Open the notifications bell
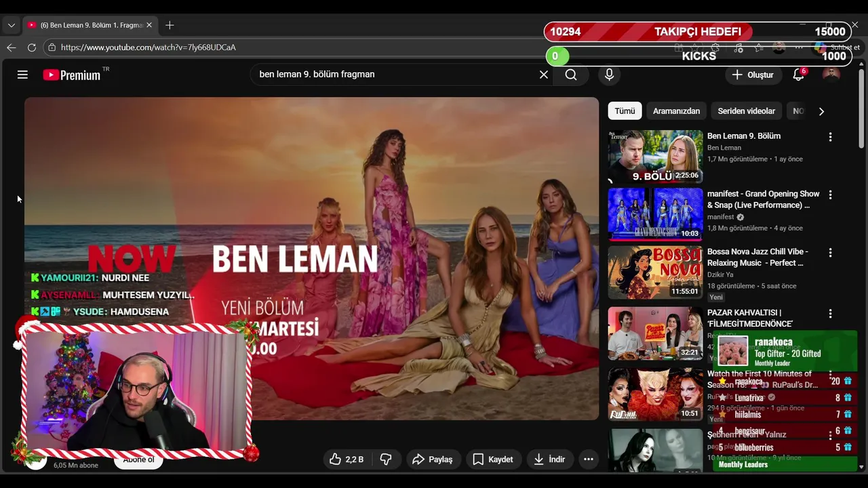Viewport: 868px width, 488px height. coord(798,75)
